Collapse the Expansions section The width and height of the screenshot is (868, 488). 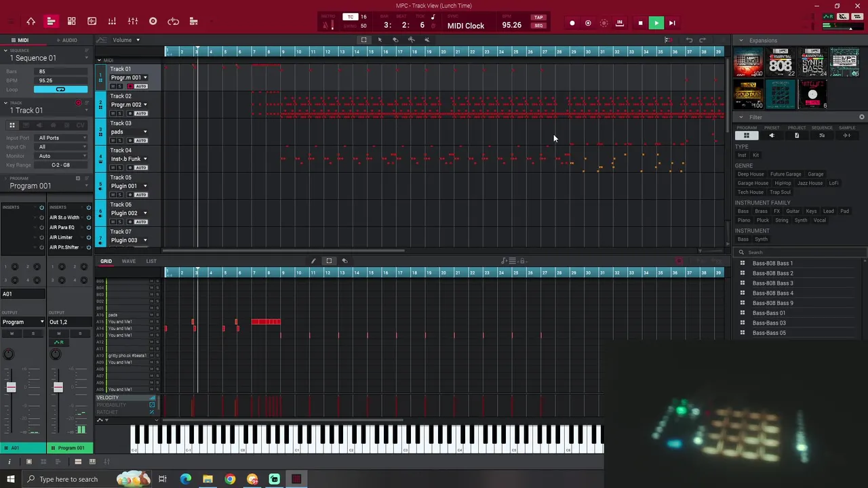point(741,41)
